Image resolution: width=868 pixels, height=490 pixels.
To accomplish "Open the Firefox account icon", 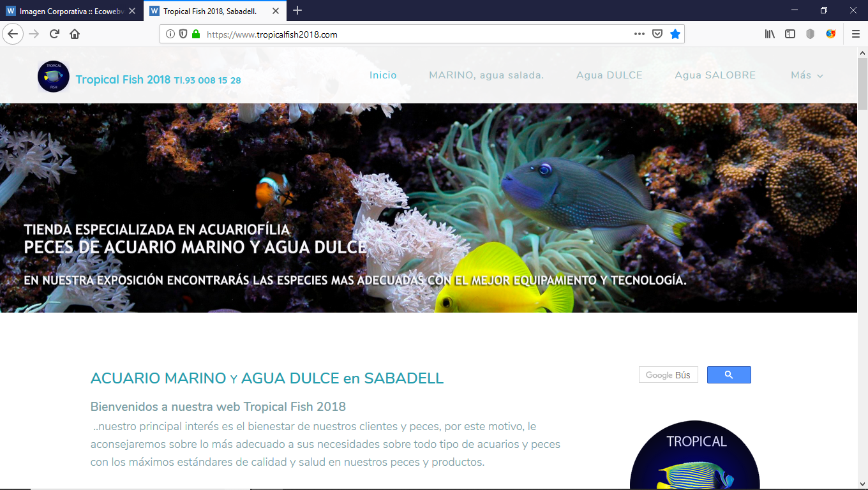I will click(831, 34).
